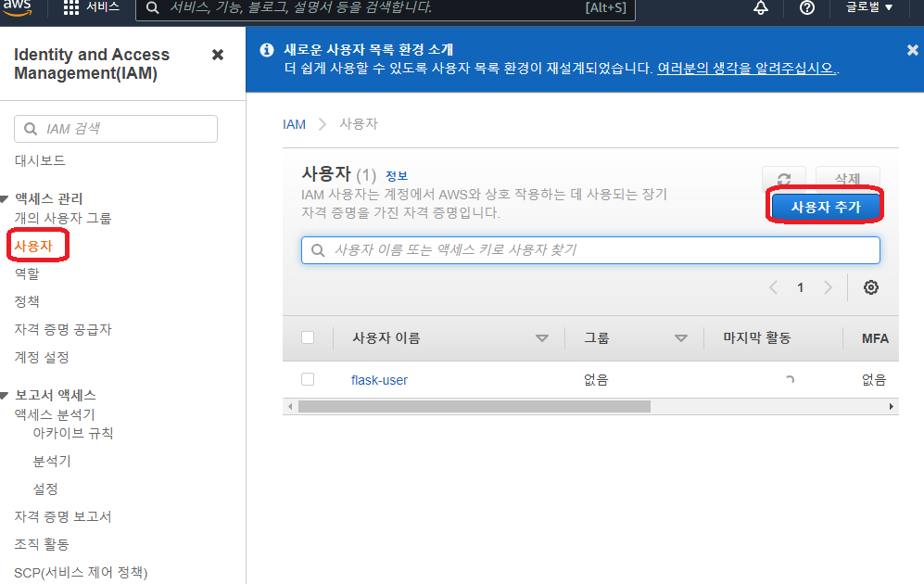Screen dimensions: 924x584
Task: Close the IAM navigation panel
Action: [x=218, y=55]
